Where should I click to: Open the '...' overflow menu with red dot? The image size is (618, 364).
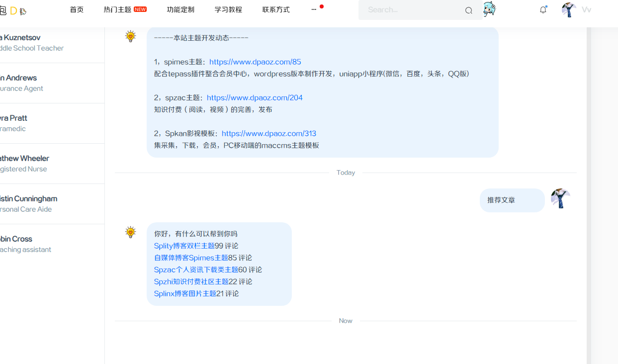click(314, 9)
